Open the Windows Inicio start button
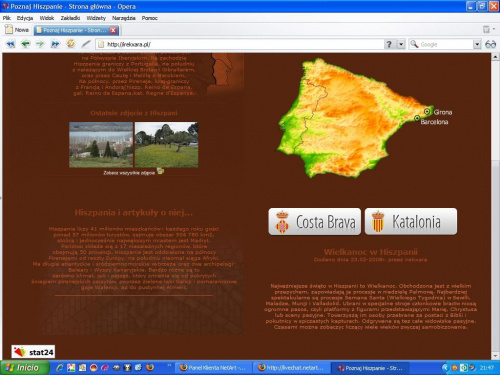Viewport: 500px width, 375px height. (x=24, y=368)
